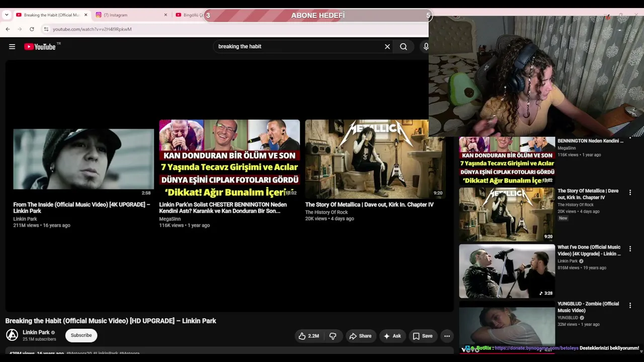Open "Linkin Park'ın Solist CHESTER BENNINGTON" end-screen title
Image resolution: width=644 pixels, height=362 pixels.
click(223, 208)
